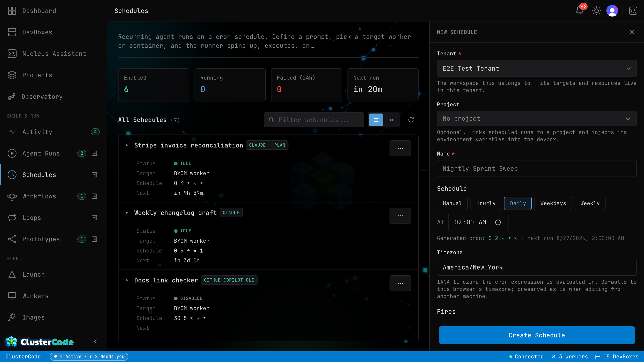
Task: Open Observatory in sidebar
Action: click(53, 97)
